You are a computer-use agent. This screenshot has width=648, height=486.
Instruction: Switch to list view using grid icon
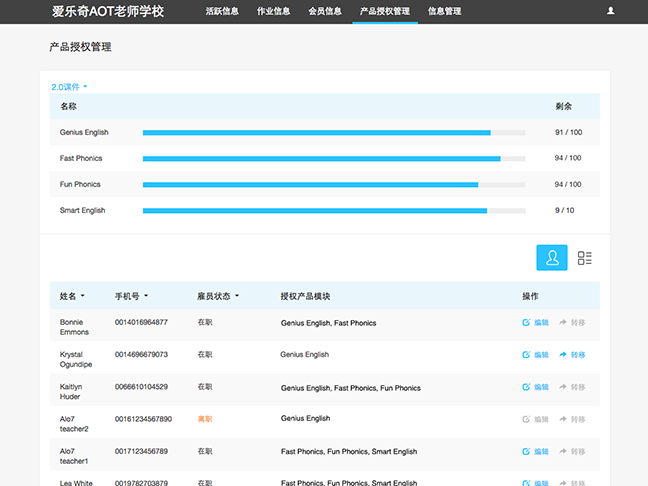click(x=585, y=258)
